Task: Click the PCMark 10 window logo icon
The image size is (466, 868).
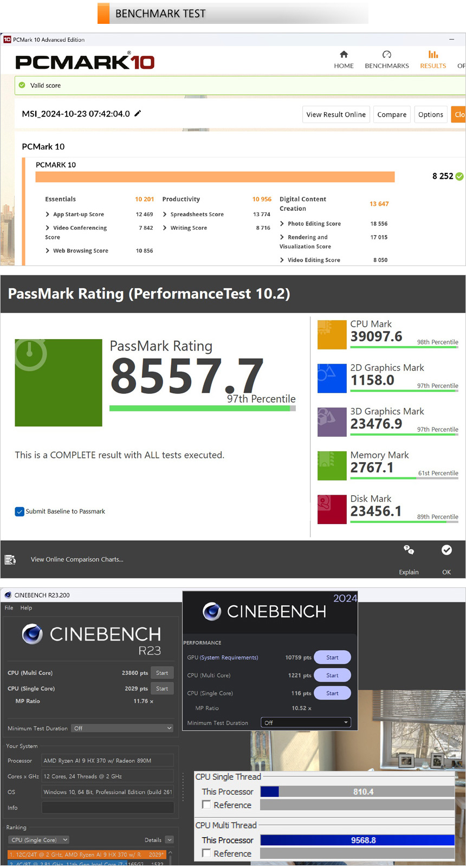Action: [7, 40]
